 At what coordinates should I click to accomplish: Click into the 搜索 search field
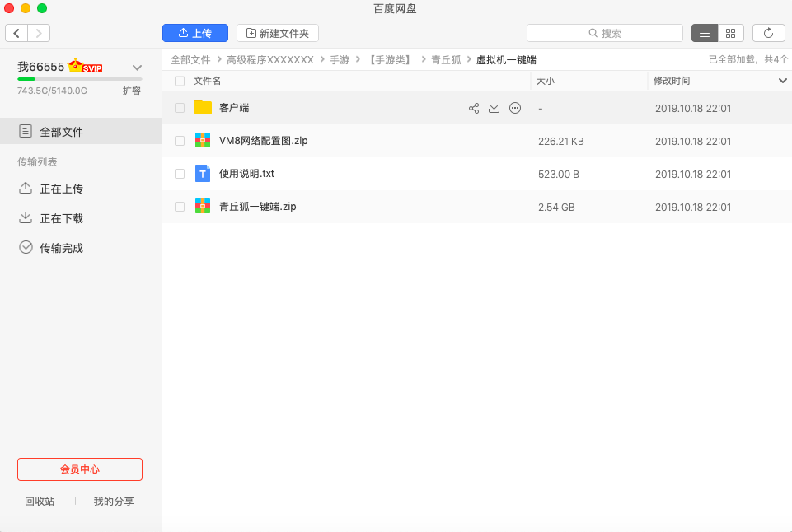[605, 33]
